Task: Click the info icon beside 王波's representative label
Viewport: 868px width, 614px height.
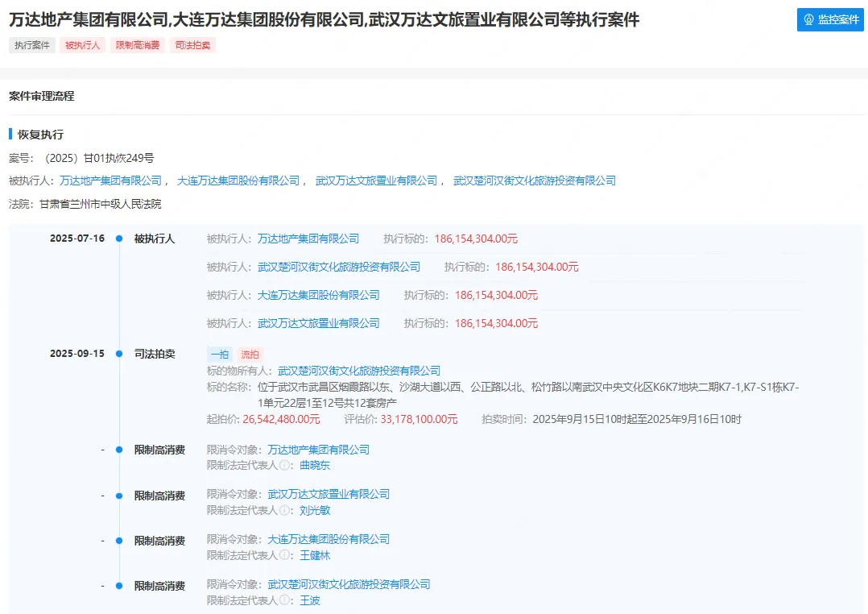Action: 284,600
